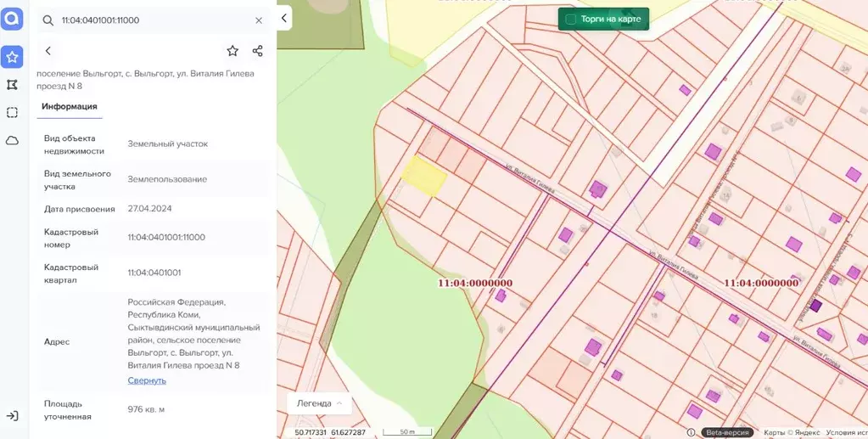Screen dimensions: 868x439
Task: Collapse the side panel with chevron
Action: pos(284,18)
